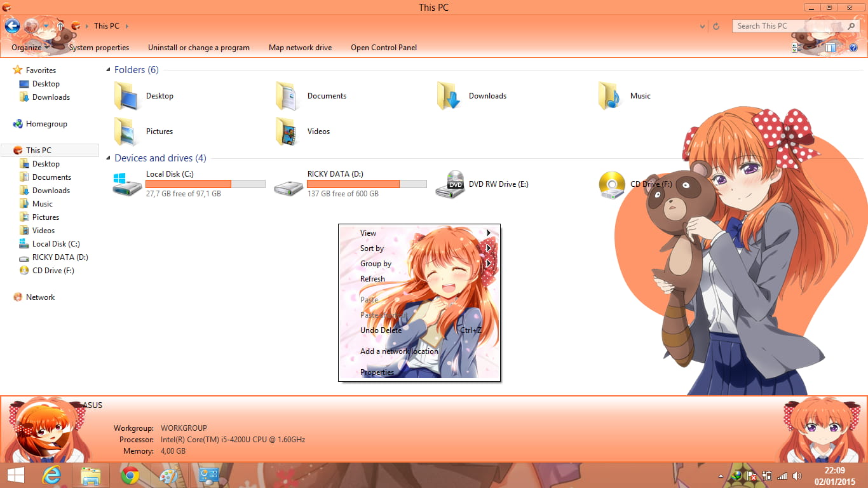Click the back navigation arrow
Image resolution: width=868 pixels, height=488 pixels.
tap(13, 25)
